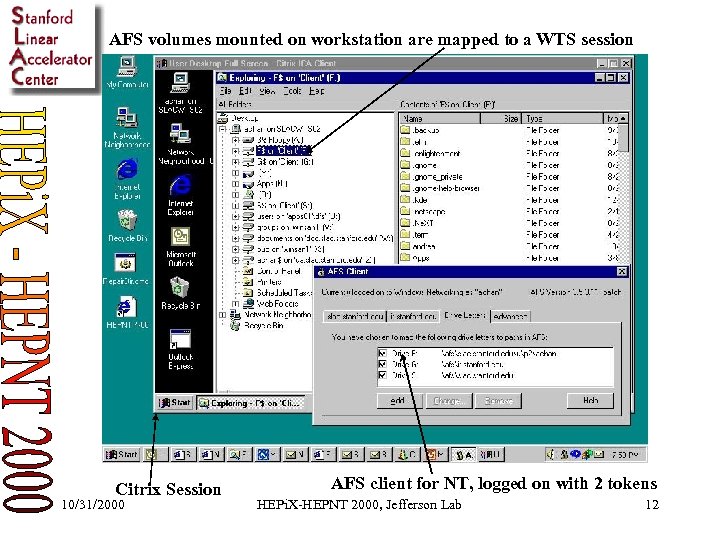Expand the Apps drive tree node
720x540 pixels.
[x=236, y=184]
